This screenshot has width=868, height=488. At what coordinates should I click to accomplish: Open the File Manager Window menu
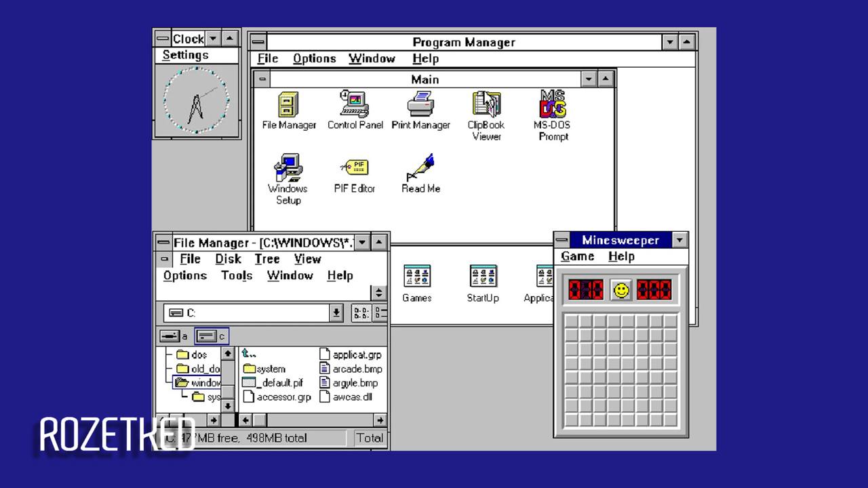pyautogui.click(x=290, y=275)
